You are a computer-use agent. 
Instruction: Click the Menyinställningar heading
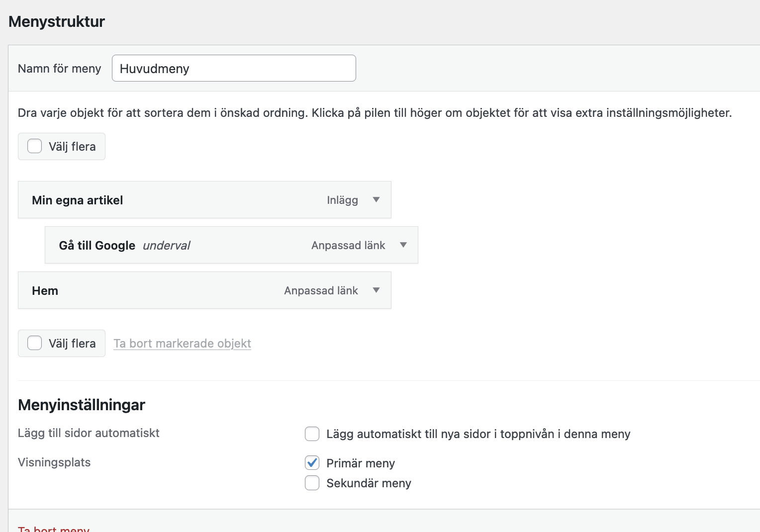[82, 405]
